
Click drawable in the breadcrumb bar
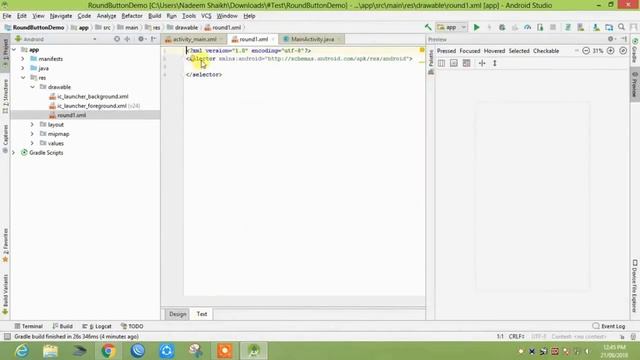tap(182, 27)
